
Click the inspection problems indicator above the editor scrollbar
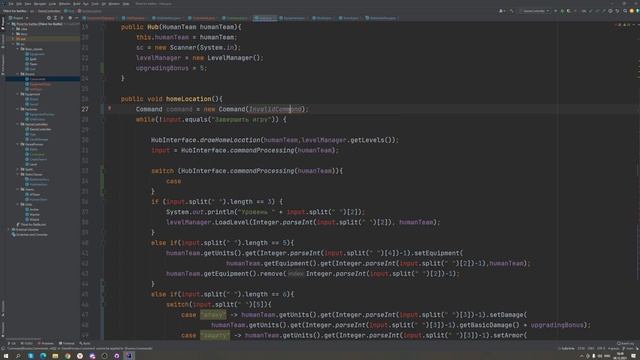pos(623,25)
